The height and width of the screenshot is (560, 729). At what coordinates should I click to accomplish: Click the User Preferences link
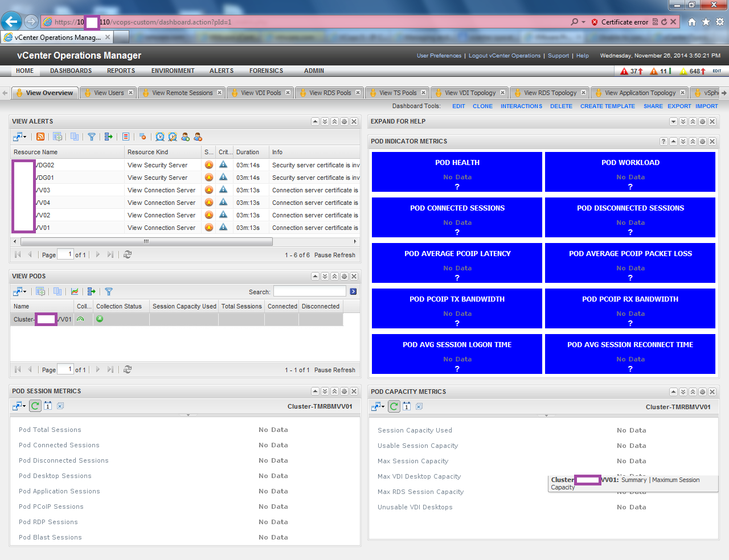click(439, 56)
